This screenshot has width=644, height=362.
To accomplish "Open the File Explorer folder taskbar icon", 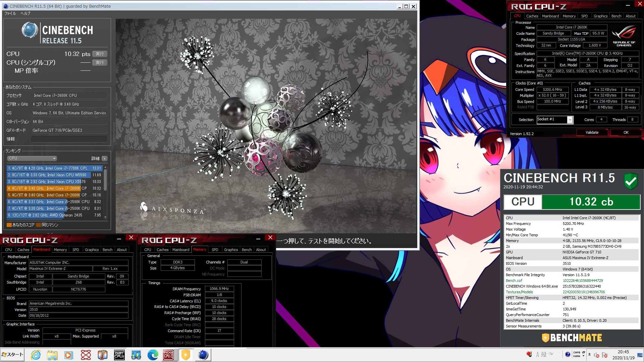I will click(52, 355).
